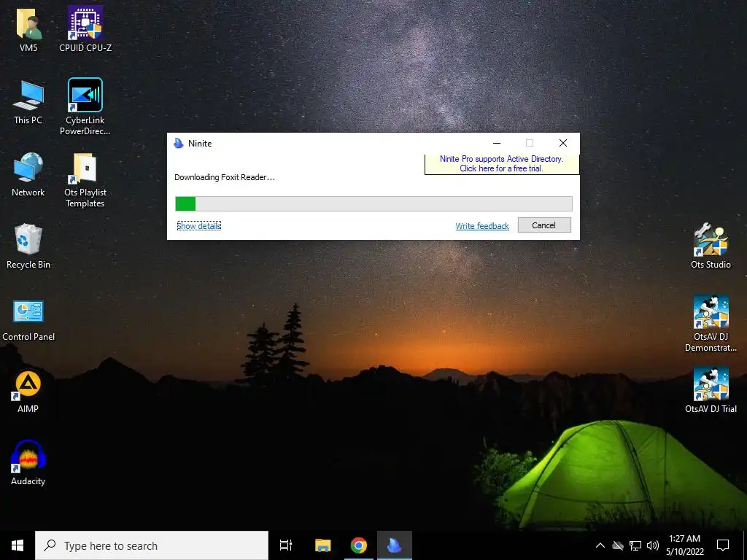747x560 pixels.
Task: Click the Foxit Reader download progress bar
Action: click(x=373, y=204)
